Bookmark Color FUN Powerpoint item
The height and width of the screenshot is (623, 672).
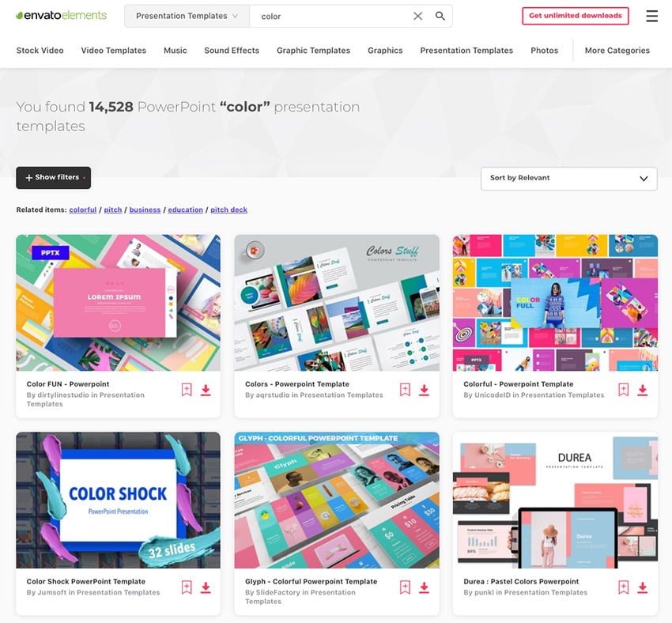click(x=187, y=390)
